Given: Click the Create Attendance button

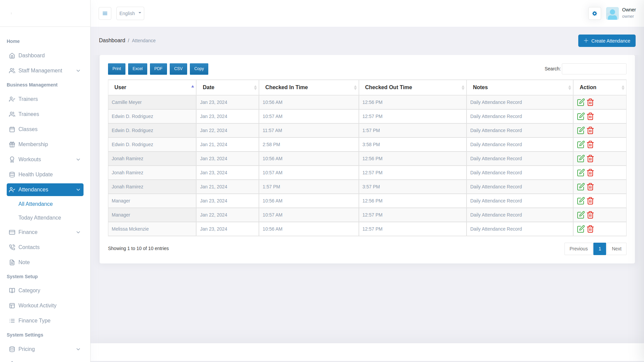Looking at the screenshot, I should [606, 41].
